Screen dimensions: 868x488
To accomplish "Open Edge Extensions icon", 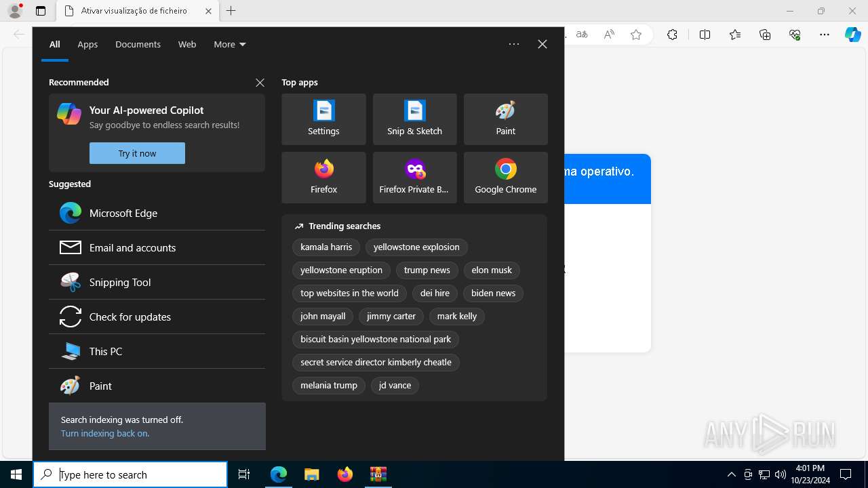I will [x=672, y=35].
